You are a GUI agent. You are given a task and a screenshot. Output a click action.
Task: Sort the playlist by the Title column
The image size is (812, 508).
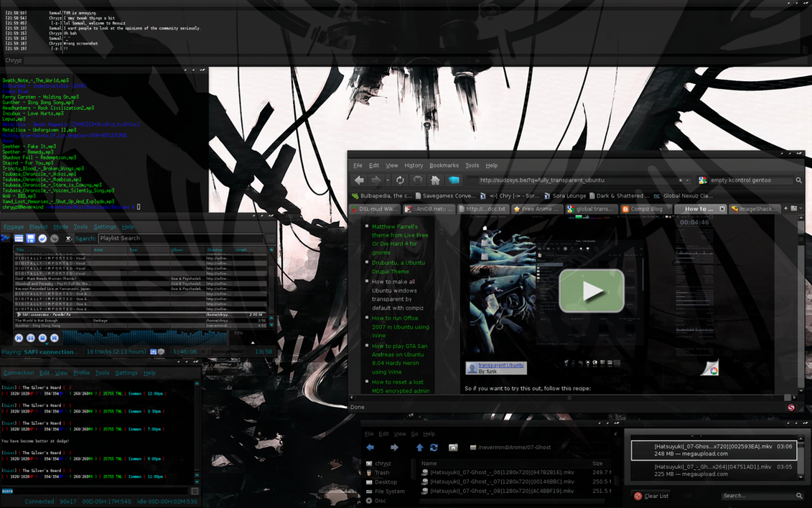coord(53,250)
